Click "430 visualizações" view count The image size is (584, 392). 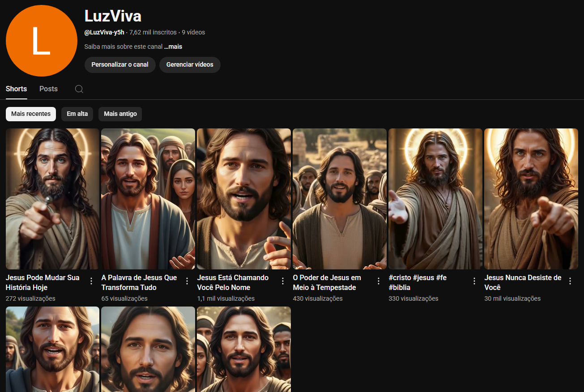tap(318, 298)
